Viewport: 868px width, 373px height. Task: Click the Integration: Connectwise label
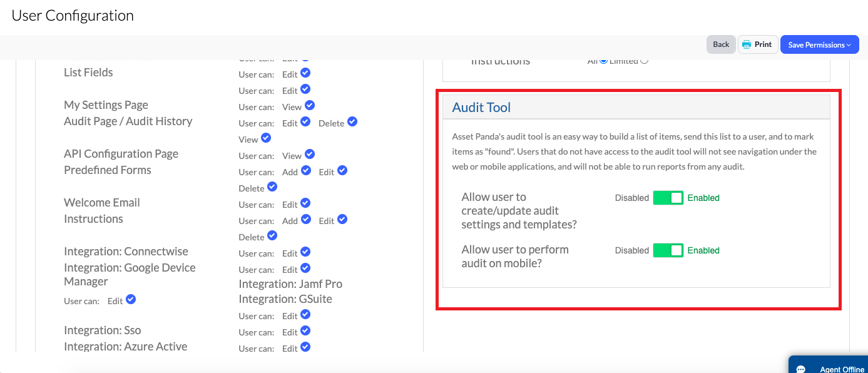(x=126, y=252)
